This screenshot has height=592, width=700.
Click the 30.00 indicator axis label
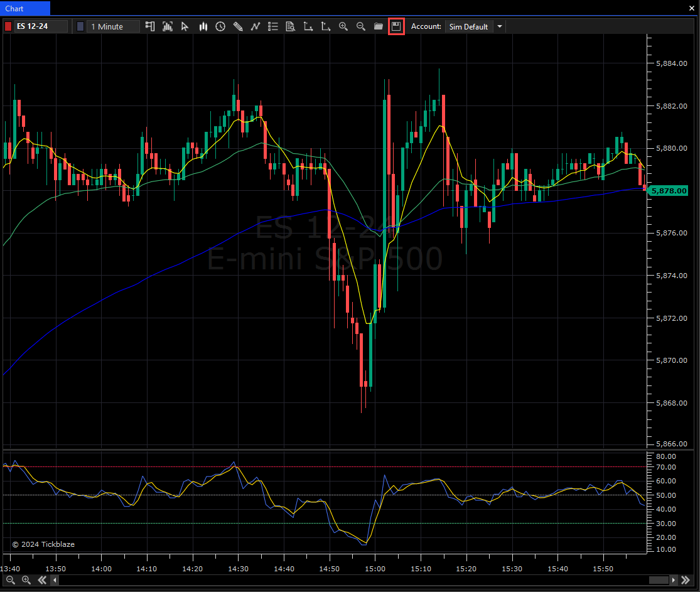(666, 523)
